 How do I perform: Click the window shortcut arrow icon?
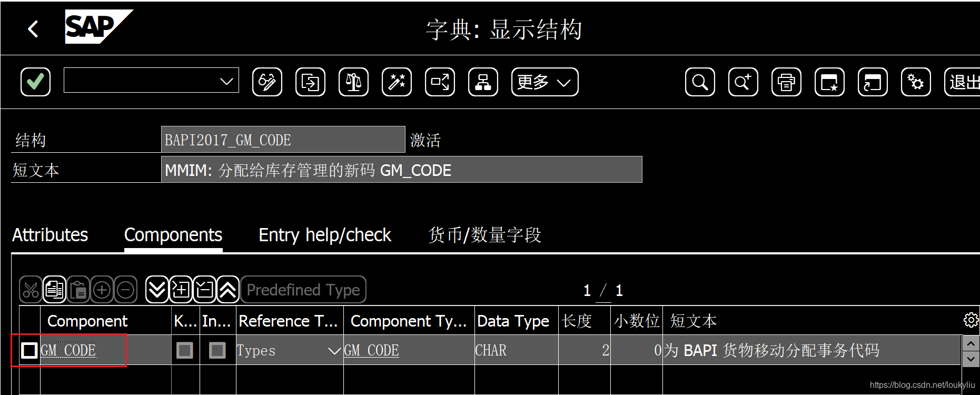(873, 82)
